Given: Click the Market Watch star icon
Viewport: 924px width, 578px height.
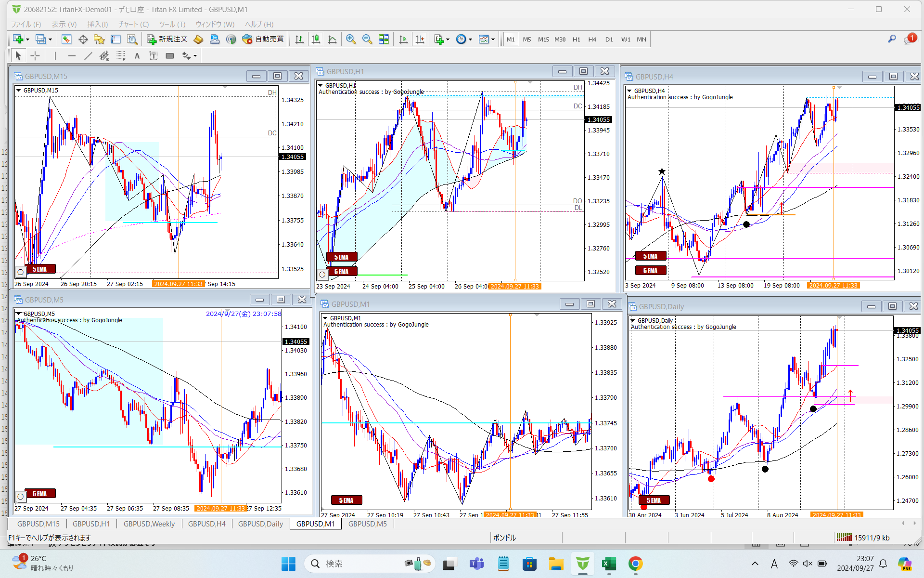Looking at the screenshot, I should point(99,39).
